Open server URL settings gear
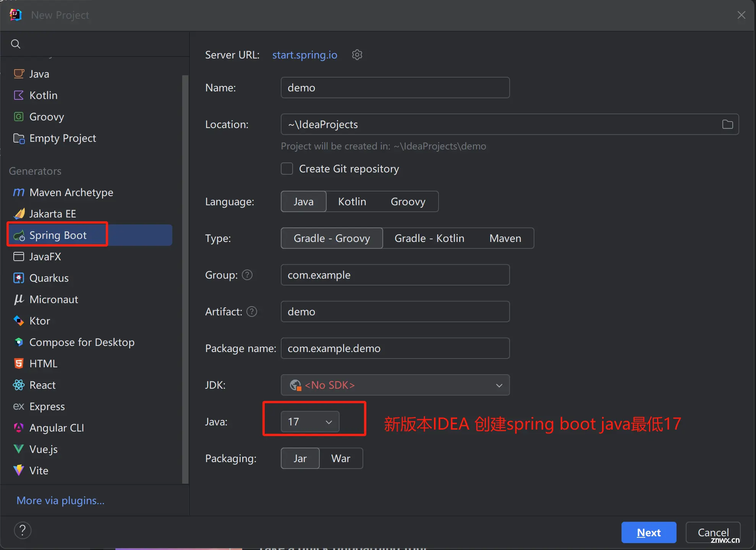 pyautogui.click(x=357, y=55)
